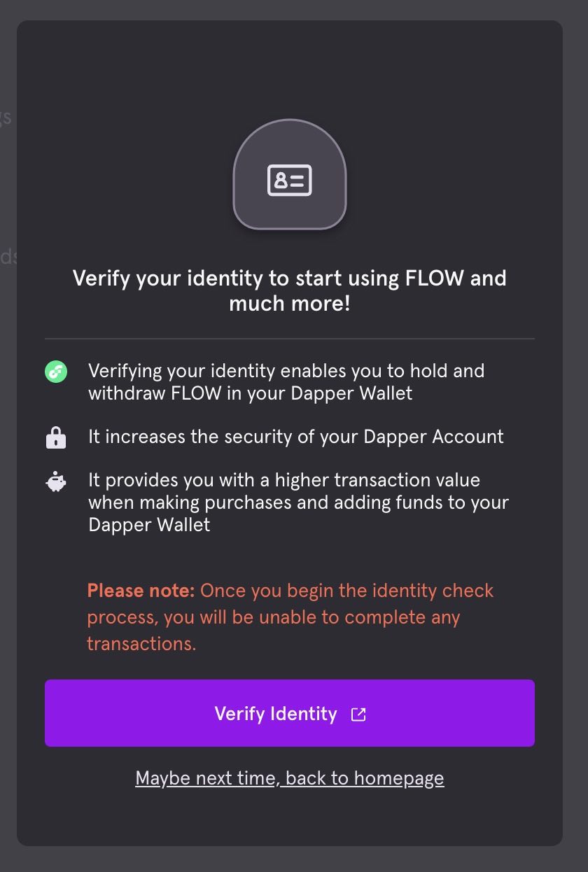The image size is (588, 872).
Task: Click the padlock security icon
Action: [x=56, y=438]
